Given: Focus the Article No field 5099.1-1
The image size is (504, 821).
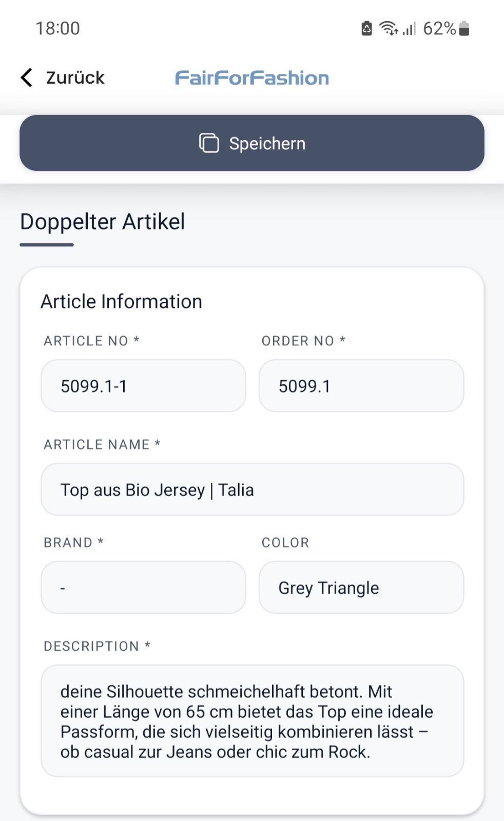Looking at the screenshot, I should click(143, 386).
